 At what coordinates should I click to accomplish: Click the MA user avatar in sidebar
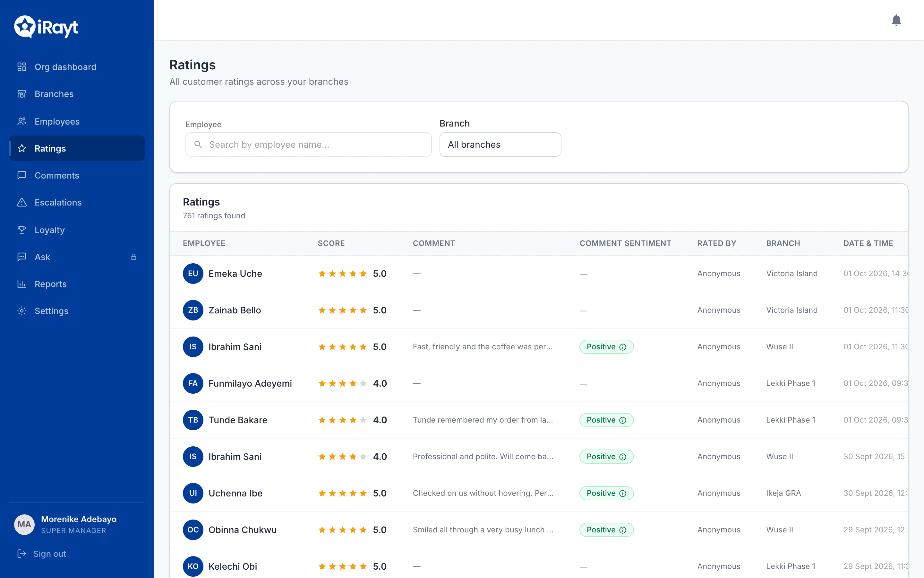click(x=24, y=524)
